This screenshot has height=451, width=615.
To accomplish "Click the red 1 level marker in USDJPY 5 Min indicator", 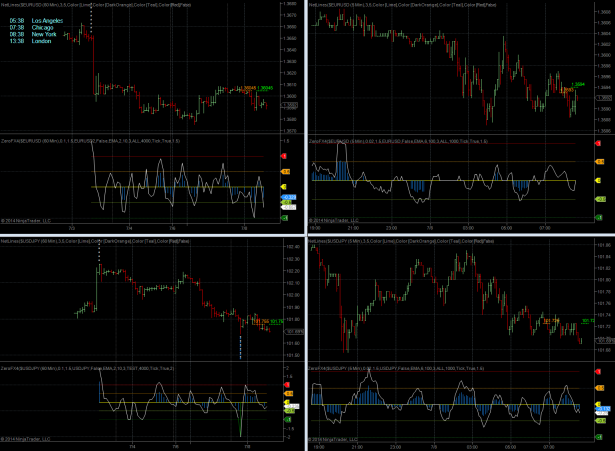I will (598, 371).
